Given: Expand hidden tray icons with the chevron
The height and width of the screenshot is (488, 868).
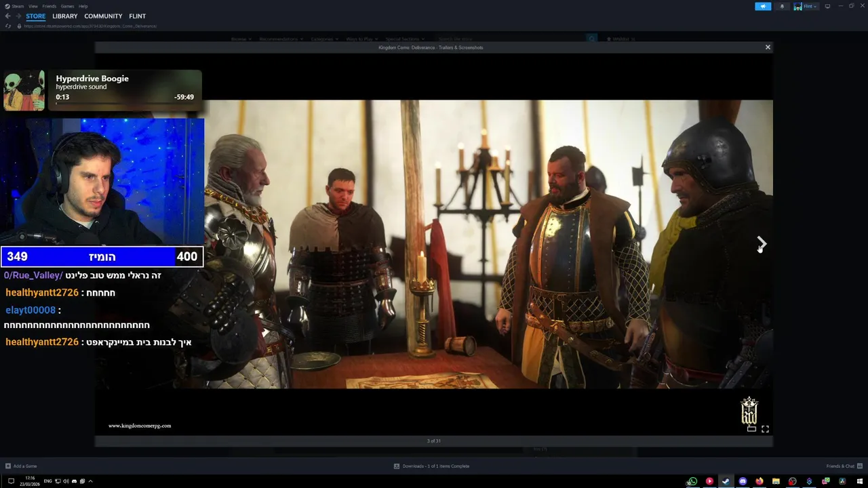Looking at the screenshot, I should coord(90,481).
